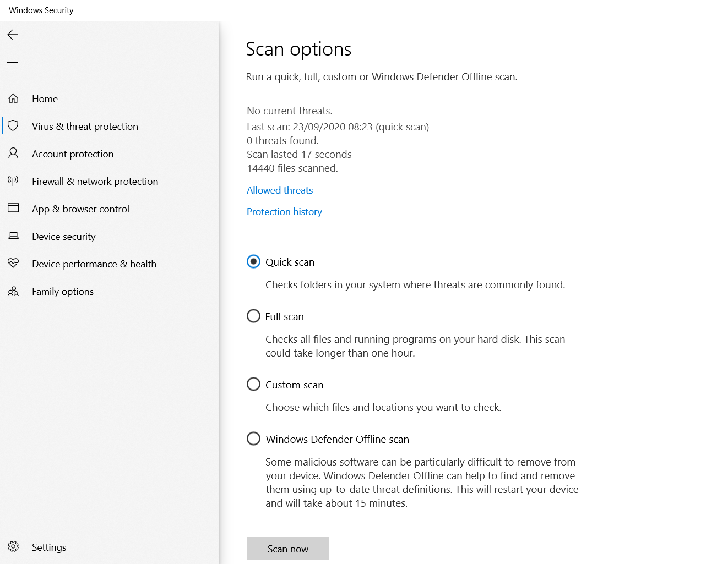Select the Full scan radio button
Screen dimensions: 728x564
[253, 316]
